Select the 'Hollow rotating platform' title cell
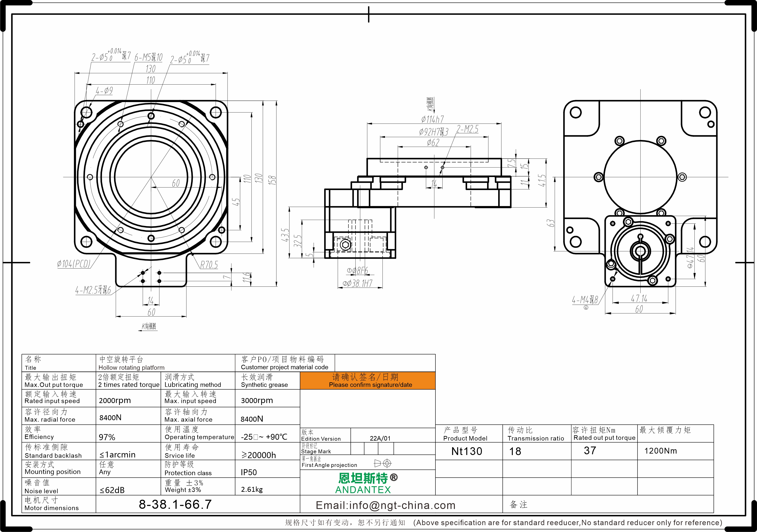 tap(165, 363)
